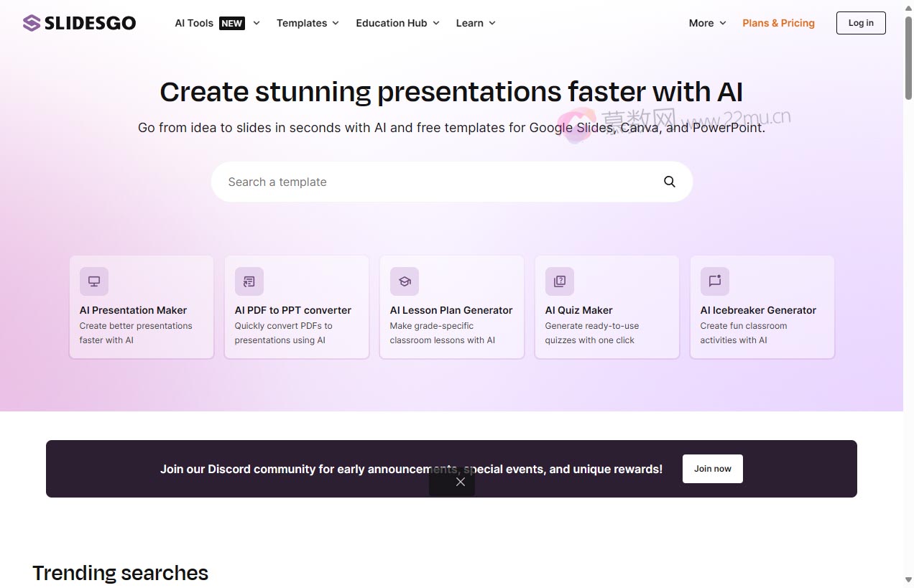Click the AI Presentation Maker monitor icon
Viewport: 914px width, 588px height.
94,281
